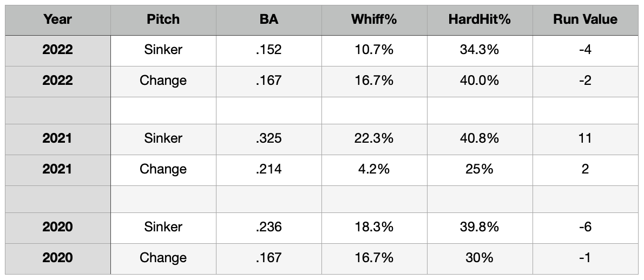Click the .325 batting average cell
The height and width of the screenshot is (280, 644).
269,138
